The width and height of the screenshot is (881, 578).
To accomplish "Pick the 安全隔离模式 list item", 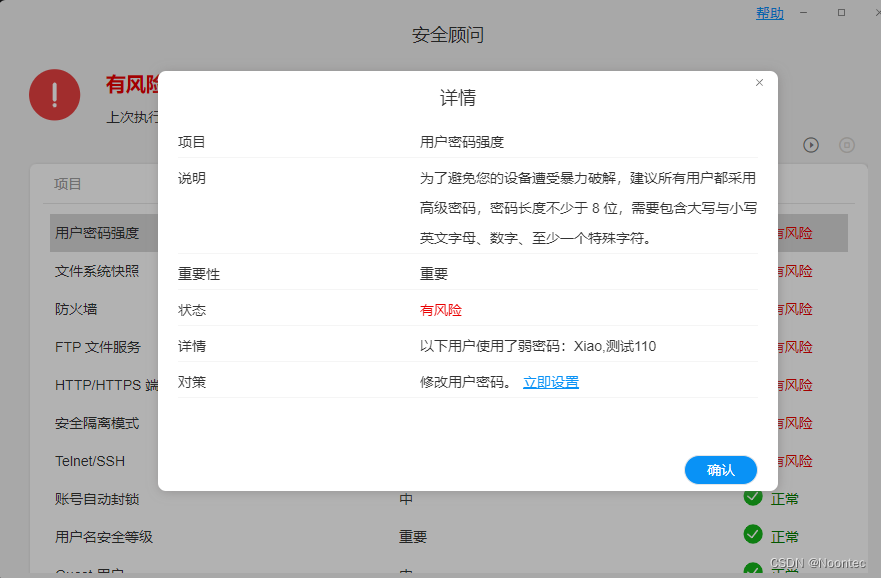I will pos(97,423).
